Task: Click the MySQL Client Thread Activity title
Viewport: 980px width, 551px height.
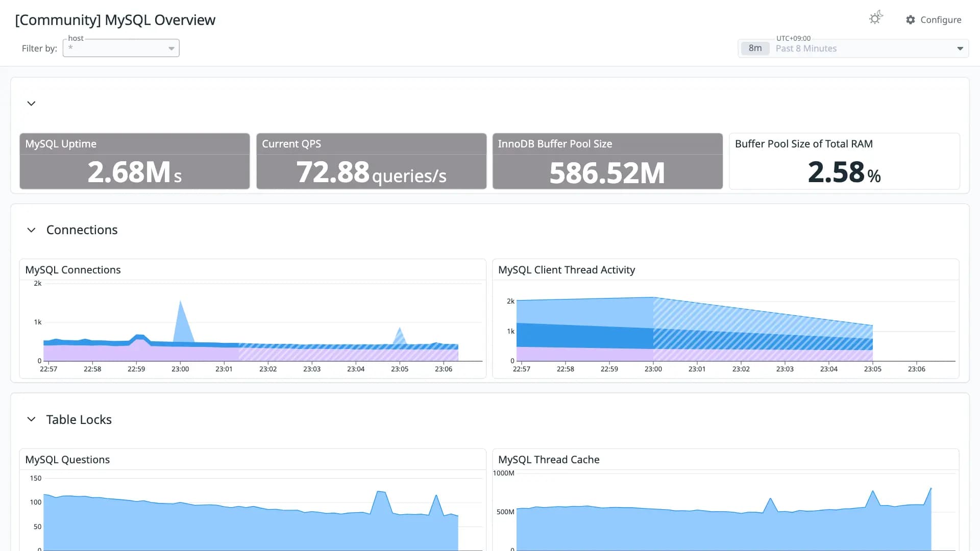Action: pos(567,270)
